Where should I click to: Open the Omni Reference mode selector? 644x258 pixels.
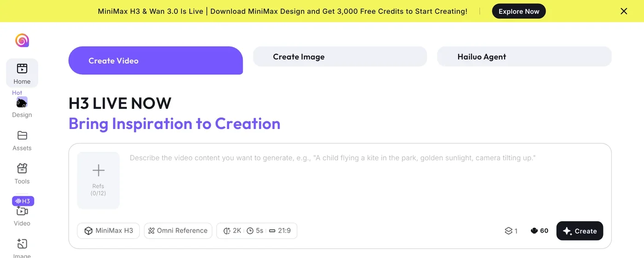[x=178, y=231]
